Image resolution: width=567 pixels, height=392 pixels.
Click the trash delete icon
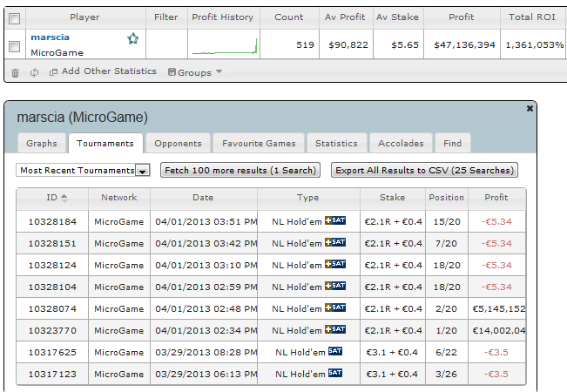(15, 72)
